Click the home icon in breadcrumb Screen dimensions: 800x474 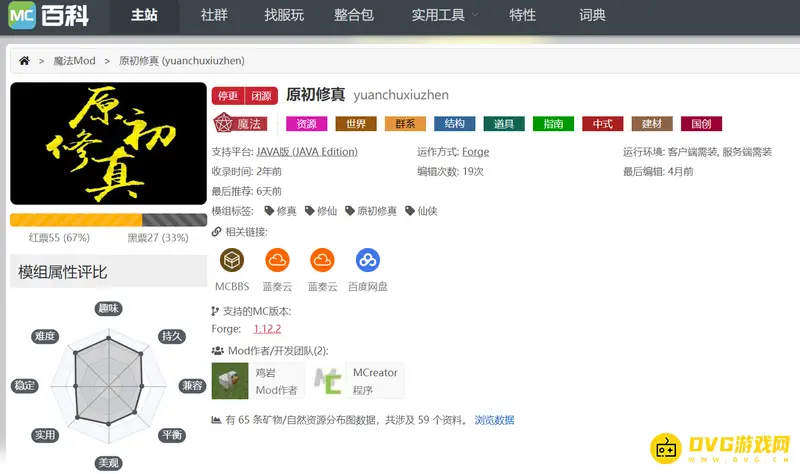(x=24, y=61)
